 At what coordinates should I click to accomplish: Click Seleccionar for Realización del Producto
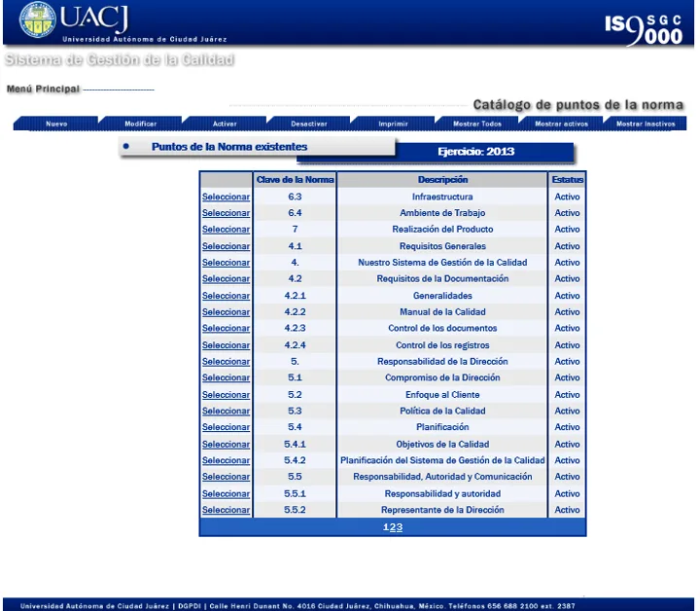pyautogui.click(x=226, y=230)
